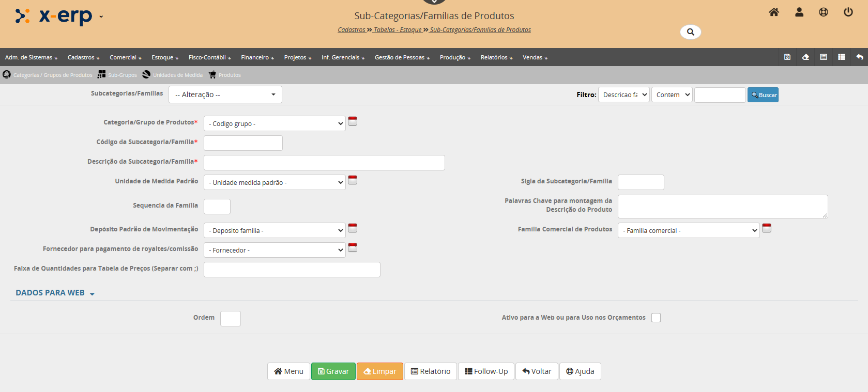Screen dimensions: 868x392
Task: Expand the Alteração mode dropdown
Action: pyautogui.click(x=225, y=95)
